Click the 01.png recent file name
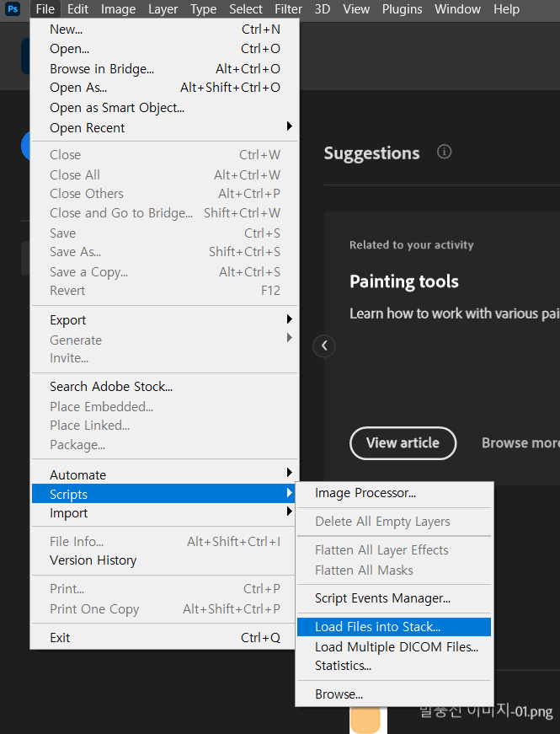 (x=486, y=712)
